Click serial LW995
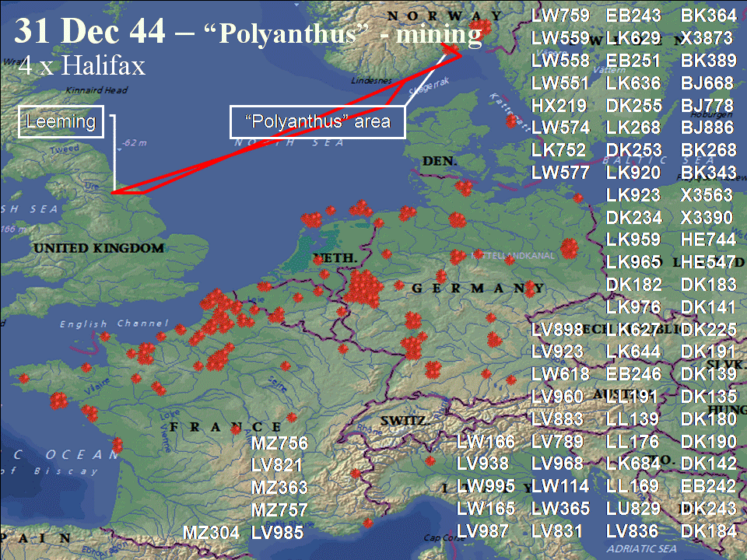 [x=485, y=486]
